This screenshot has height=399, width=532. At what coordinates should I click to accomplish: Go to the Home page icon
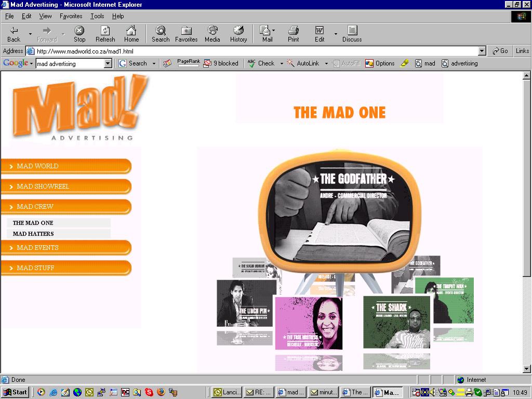point(131,34)
